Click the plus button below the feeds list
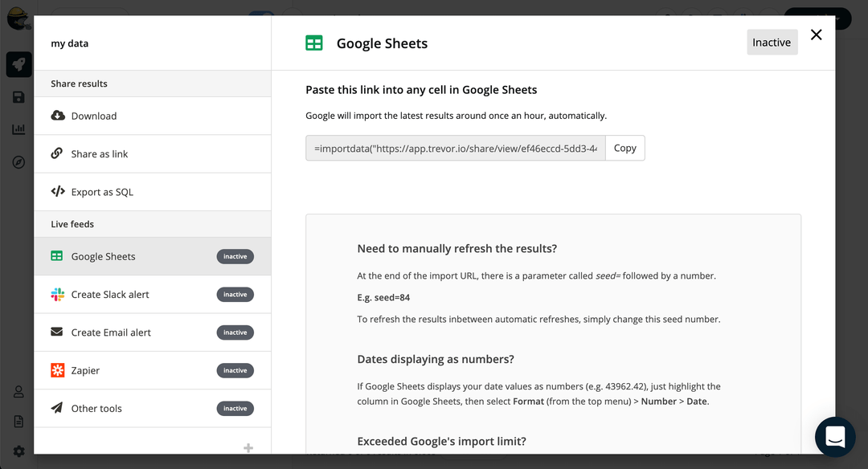Screen dimensions: 868x469 [x=248, y=447]
